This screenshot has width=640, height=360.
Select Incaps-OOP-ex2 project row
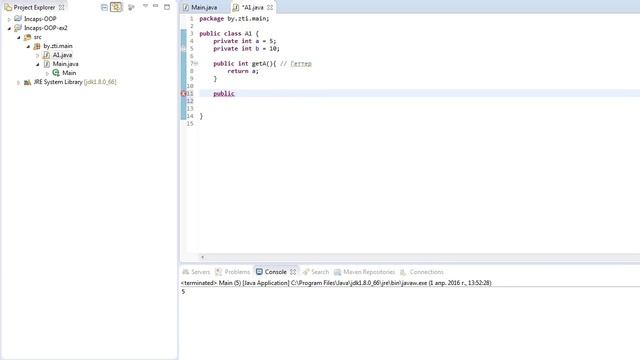(x=46, y=28)
